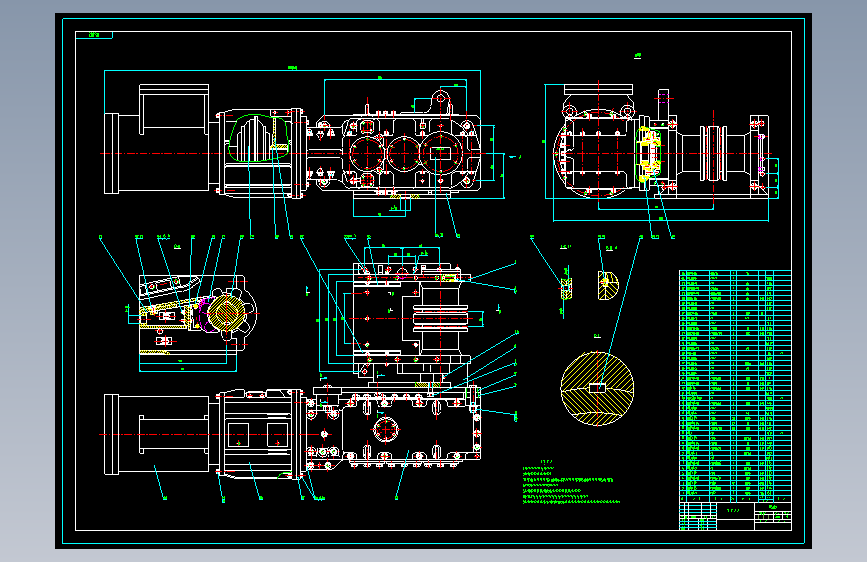The height and width of the screenshot is (562, 867).
Task: Click the top-right side elevation view of the assembly
Action: point(661,152)
